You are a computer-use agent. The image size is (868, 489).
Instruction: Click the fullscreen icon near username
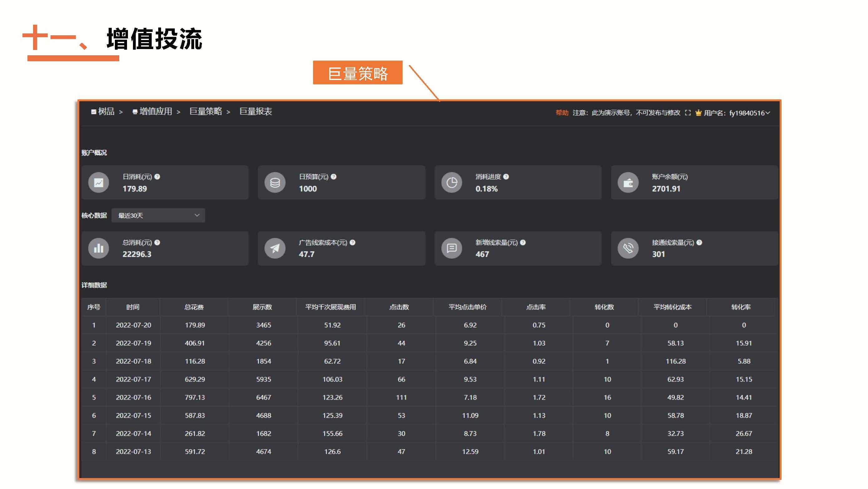point(688,113)
